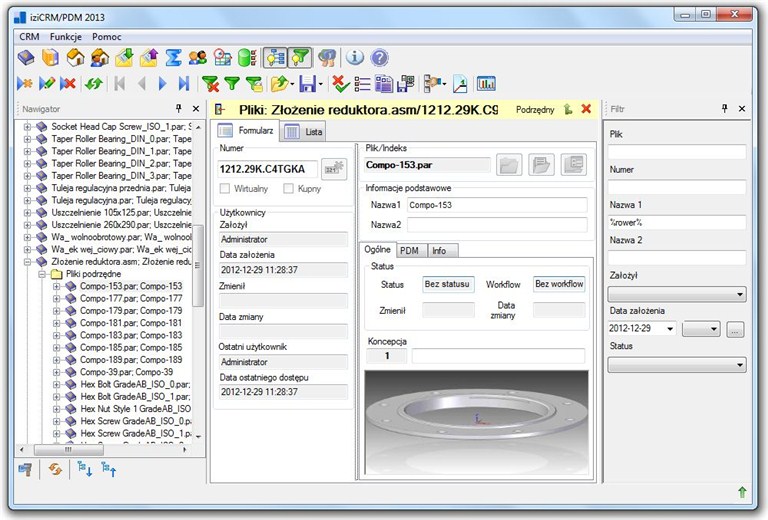
Task: Click the number generator button beside Numer
Action: tap(334, 169)
